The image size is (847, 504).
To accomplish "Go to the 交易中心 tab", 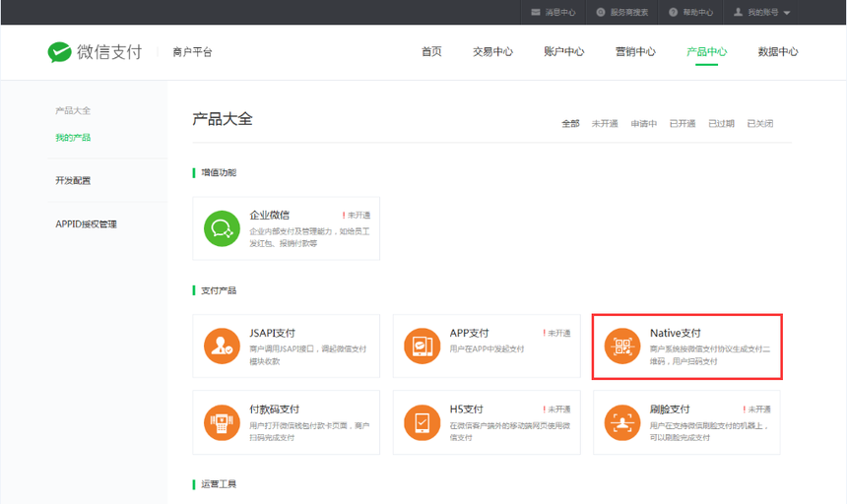I will pyautogui.click(x=492, y=52).
